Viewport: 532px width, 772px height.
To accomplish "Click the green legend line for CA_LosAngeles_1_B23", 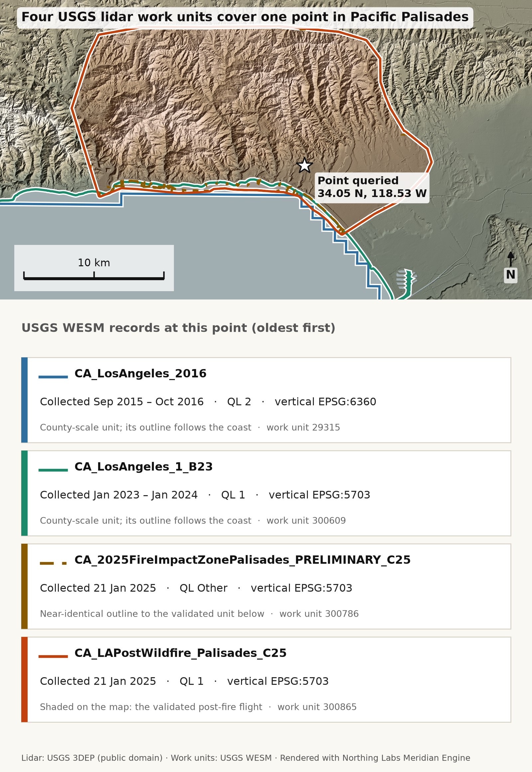I will pyautogui.click(x=53, y=470).
